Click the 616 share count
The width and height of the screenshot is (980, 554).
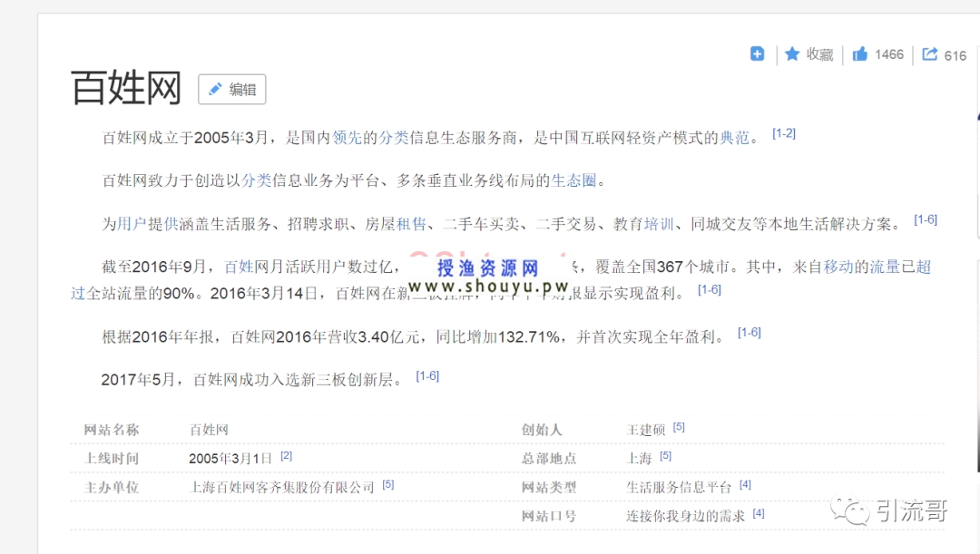click(x=955, y=55)
